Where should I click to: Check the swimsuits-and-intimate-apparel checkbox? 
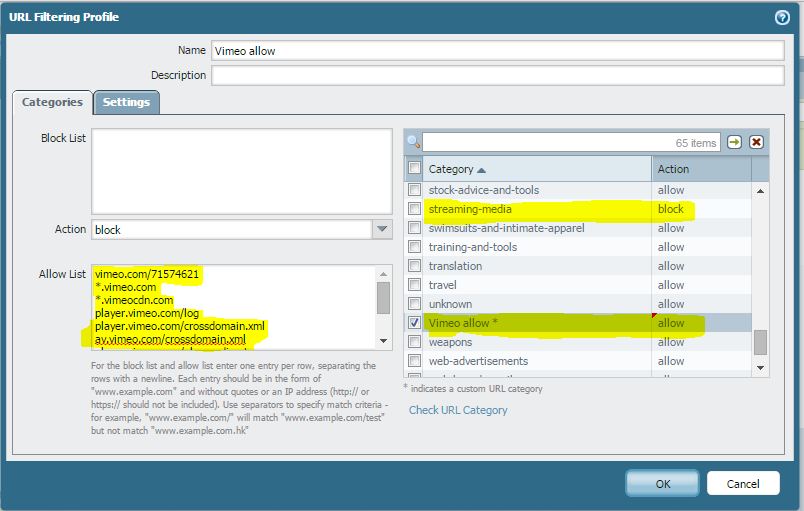click(x=414, y=228)
